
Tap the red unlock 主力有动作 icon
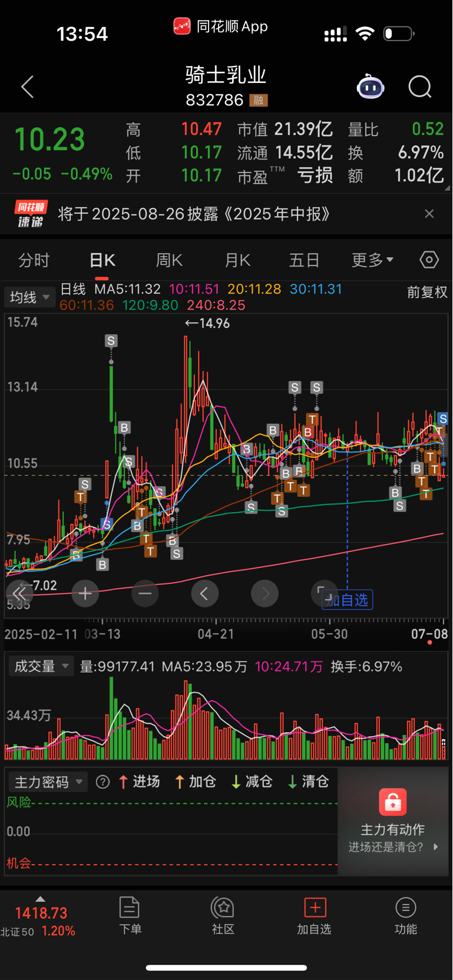(393, 802)
